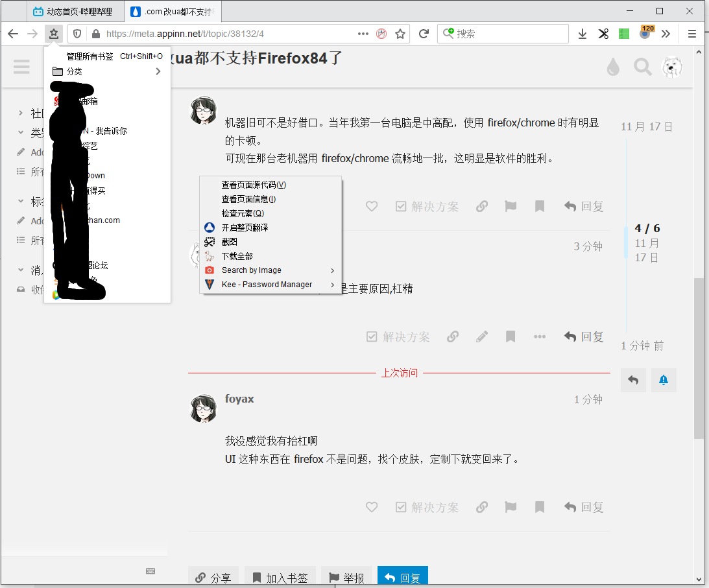Image resolution: width=709 pixels, height=588 pixels.
Task: Click the Firefox reload page icon
Action: [424, 34]
